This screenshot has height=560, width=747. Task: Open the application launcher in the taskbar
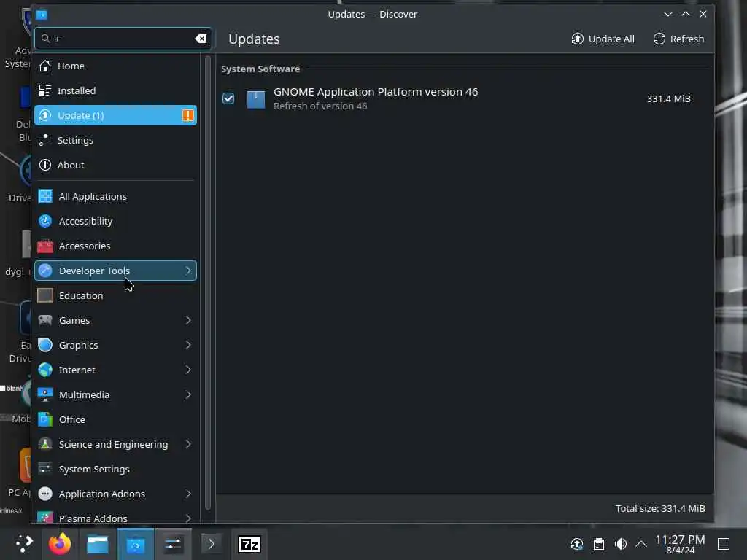tap(23, 544)
